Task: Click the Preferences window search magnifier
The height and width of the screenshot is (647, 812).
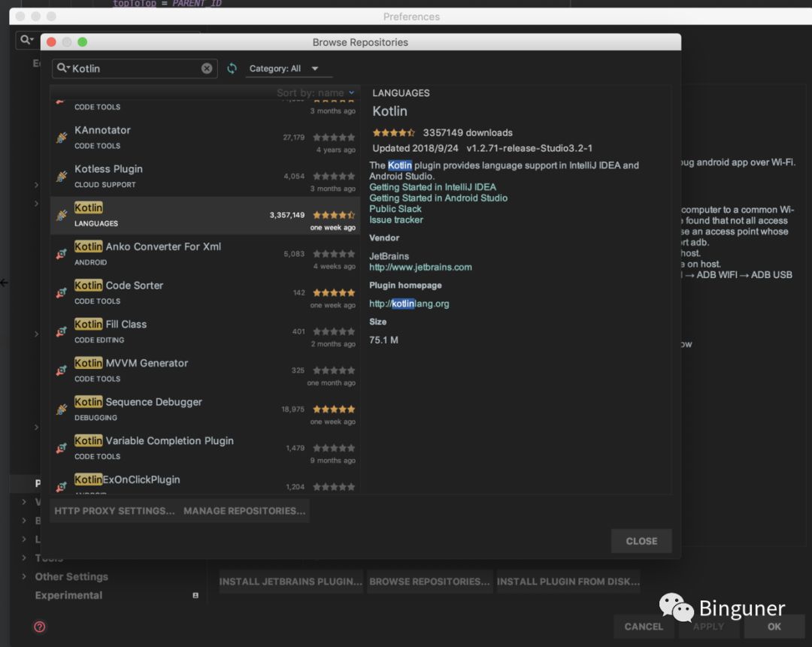Action: (26, 39)
